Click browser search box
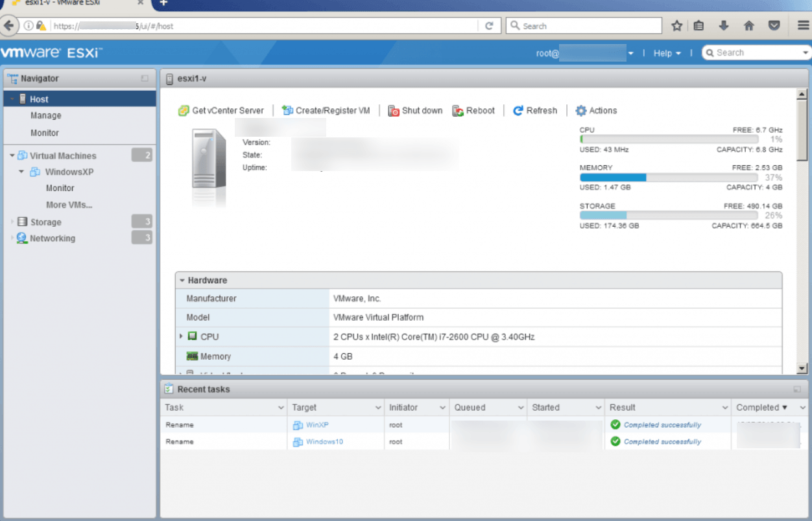 pos(584,26)
